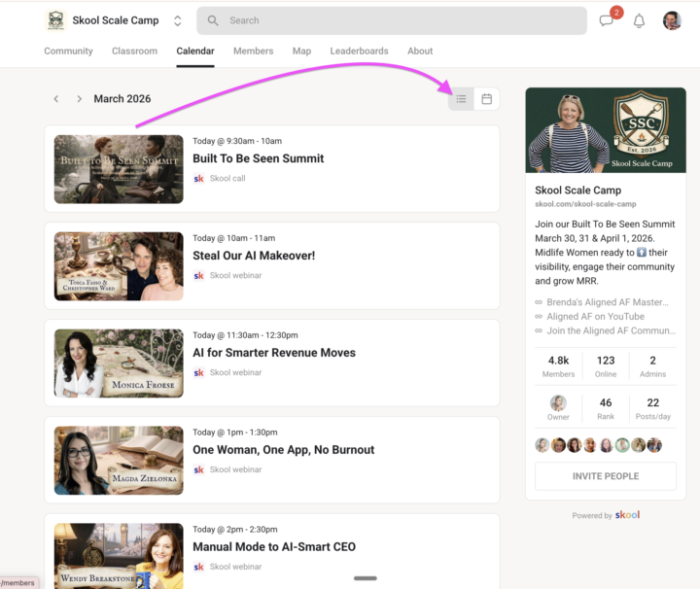This screenshot has width=700, height=589.
Task: Click the INVITE PEOPLE button
Action: pos(606,476)
